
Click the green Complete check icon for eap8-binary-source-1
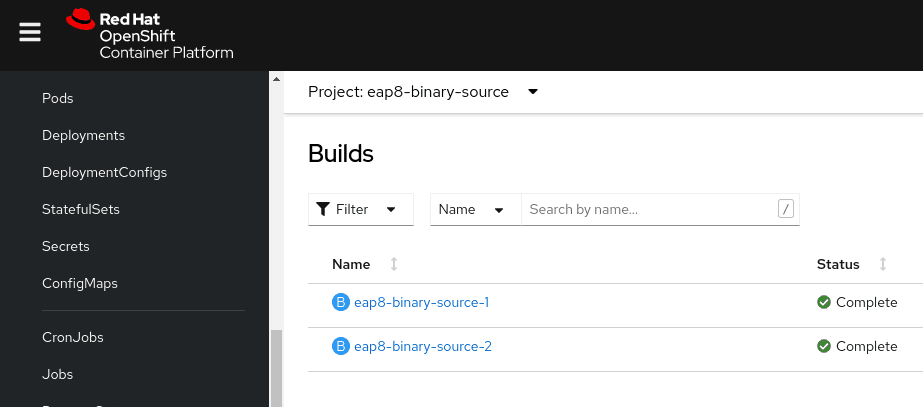pyautogui.click(x=824, y=302)
